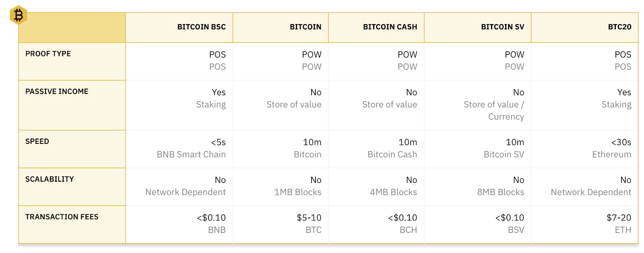Select the BTC20 column header

[619, 27]
